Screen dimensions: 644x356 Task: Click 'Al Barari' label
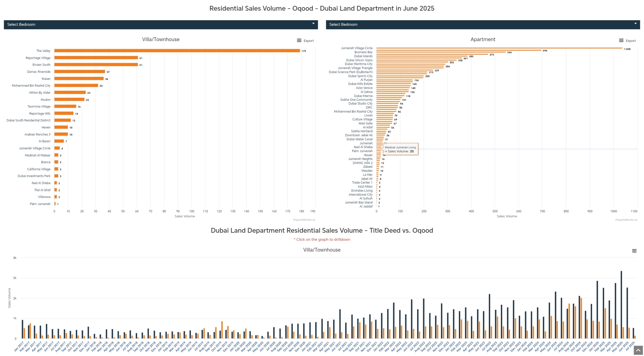(45, 141)
